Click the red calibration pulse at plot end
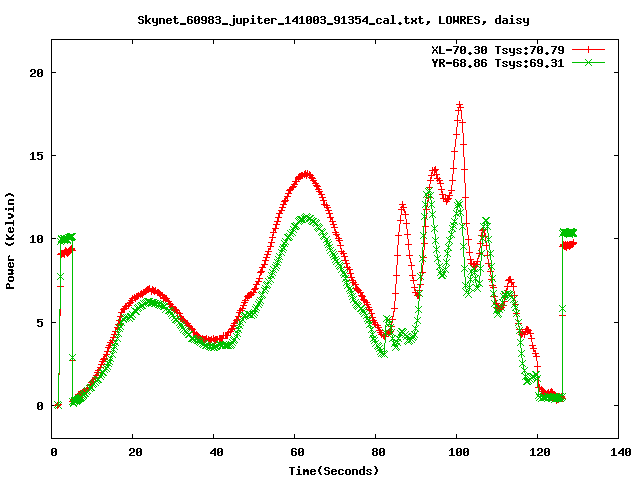The width and height of the screenshot is (640, 480). tap(568, 244)
